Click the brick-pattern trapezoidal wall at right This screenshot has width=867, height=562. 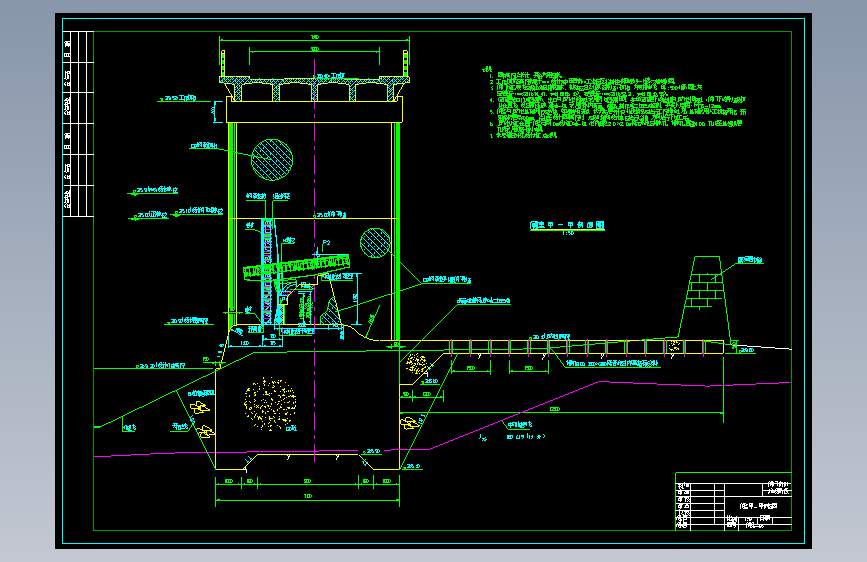705,297
